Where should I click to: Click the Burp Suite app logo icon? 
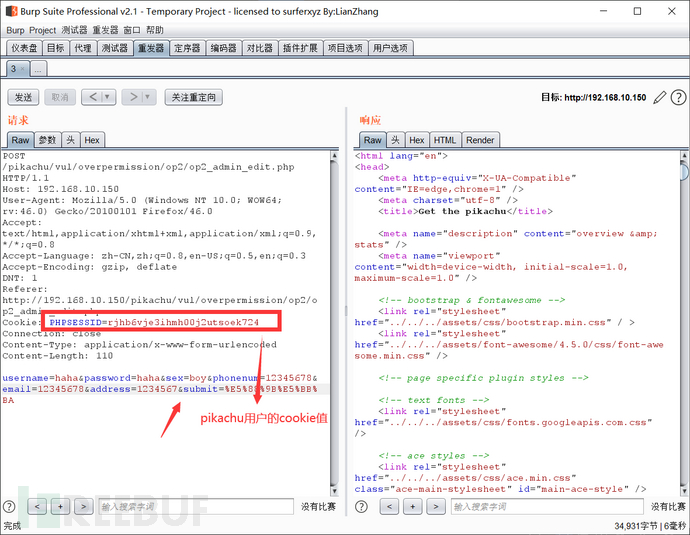11,11
